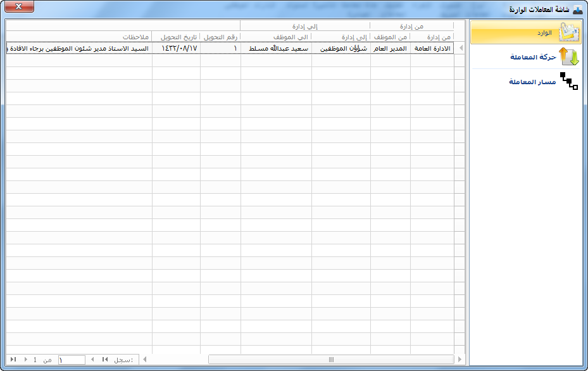This screenshot has height=371, width=588.
Task: Open the مسار المعاملة flow icon
Action: point(569,81)
